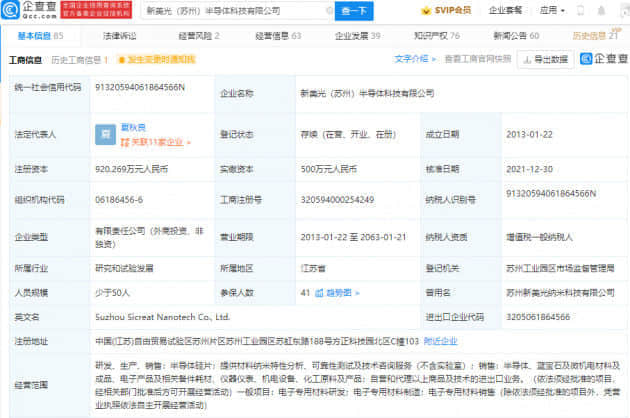This screenshot has height=418, width=630.
Task: Go to the 企业发展 tab
Action: coord(358,36)
